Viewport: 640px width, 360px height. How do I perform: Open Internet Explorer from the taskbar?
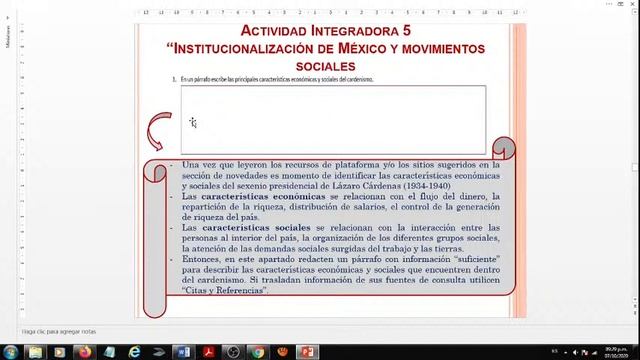134,352
